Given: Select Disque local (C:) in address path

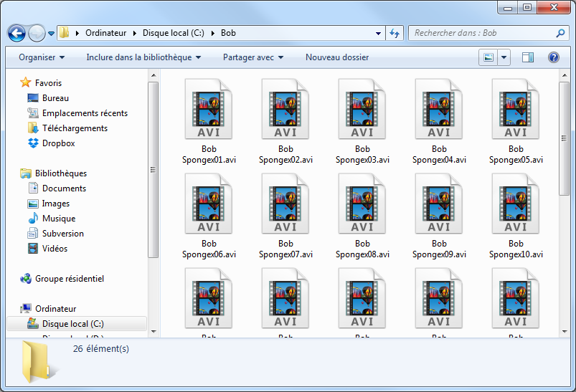Looking at the screenshot, I should tap(174, 33).
